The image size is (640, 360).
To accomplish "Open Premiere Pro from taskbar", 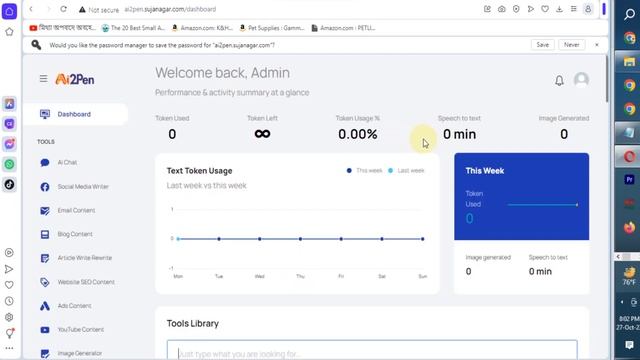I will click(x=629, y=179).
